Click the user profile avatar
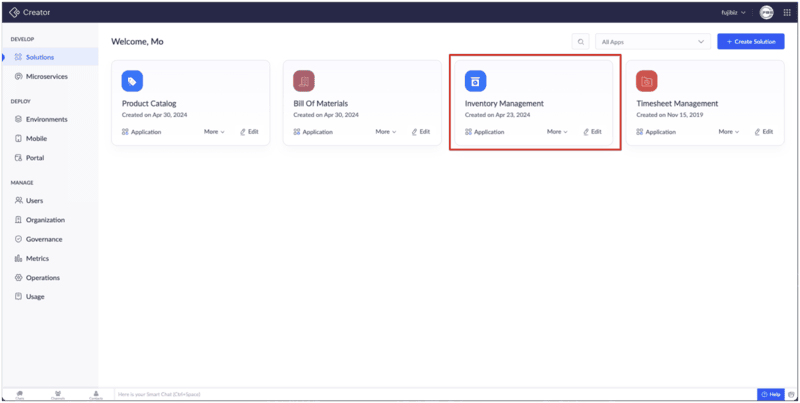Viewport: 800px width, 403px height. (766, 12)
